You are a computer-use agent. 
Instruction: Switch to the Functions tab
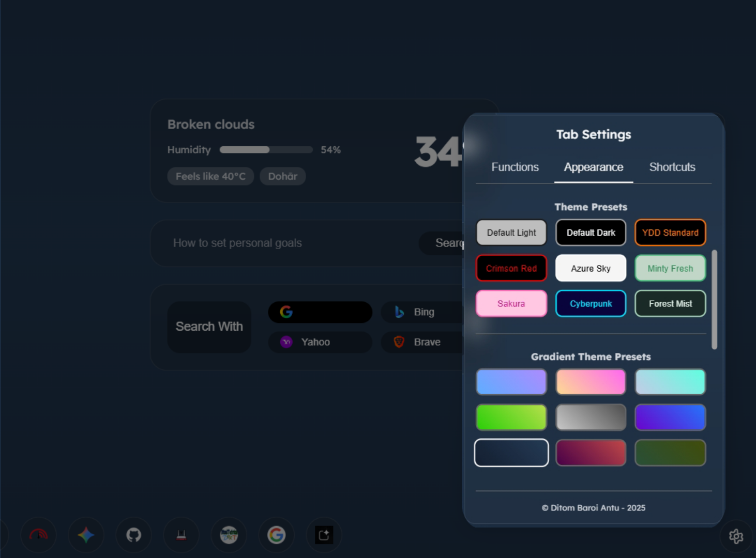(x=515, y=167)
